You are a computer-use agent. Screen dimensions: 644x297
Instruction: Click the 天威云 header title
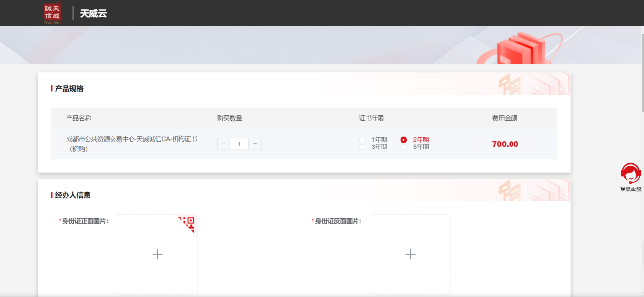pyautogui.click(x=93, y=13)
